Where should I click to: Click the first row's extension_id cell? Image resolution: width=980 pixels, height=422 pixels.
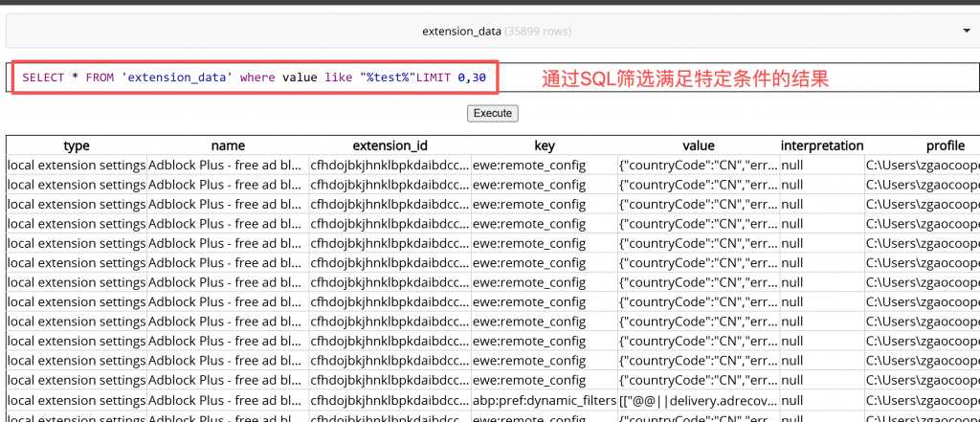point(390,165)
